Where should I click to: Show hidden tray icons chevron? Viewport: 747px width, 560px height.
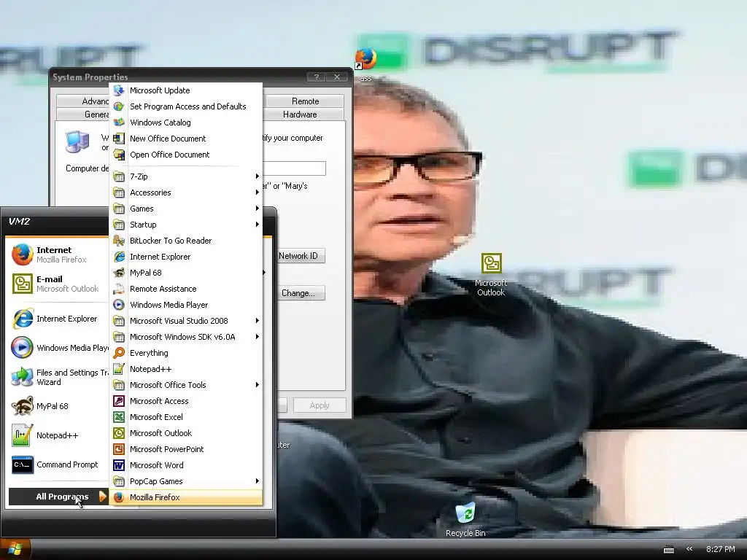[689, 549]
